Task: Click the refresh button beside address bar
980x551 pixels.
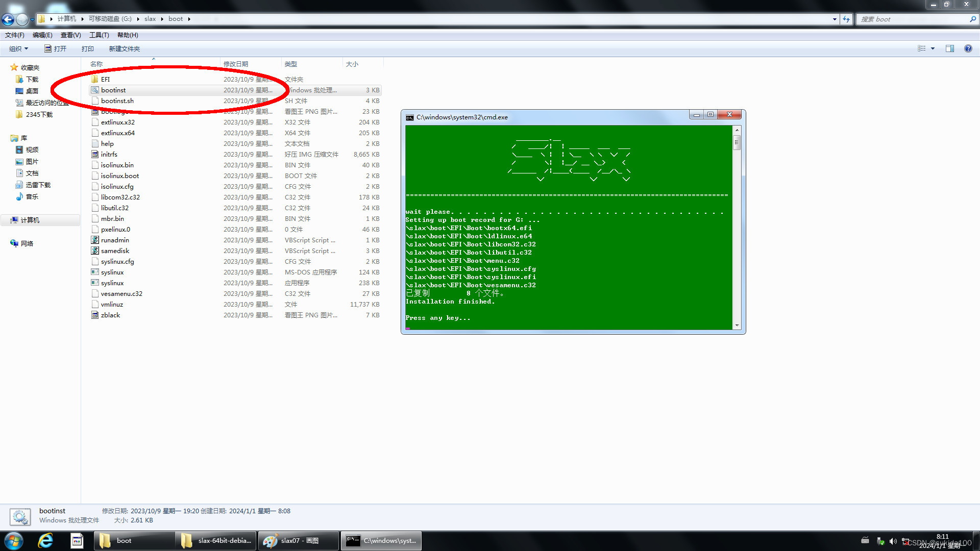Action: (846, 19)
